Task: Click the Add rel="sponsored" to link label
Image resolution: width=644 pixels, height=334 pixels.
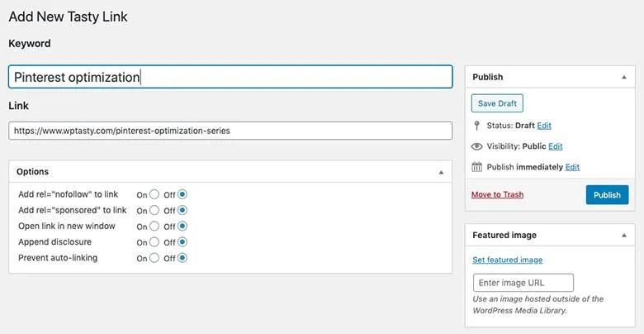Action: (x=73, y=210)
